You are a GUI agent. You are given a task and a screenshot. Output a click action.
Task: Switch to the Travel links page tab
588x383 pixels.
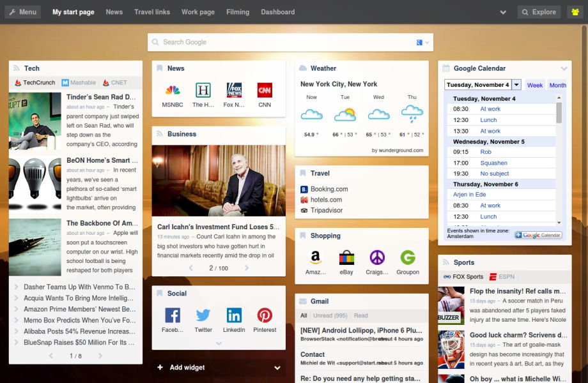(x=152, y=12)
